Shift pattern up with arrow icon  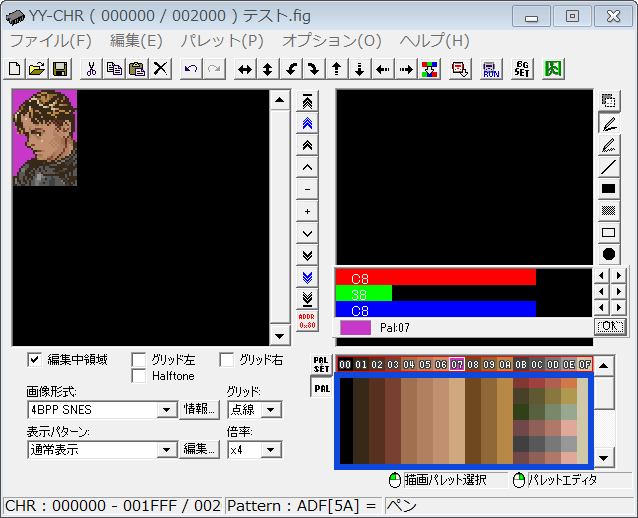pyautogui.click(x=336, y=69)
